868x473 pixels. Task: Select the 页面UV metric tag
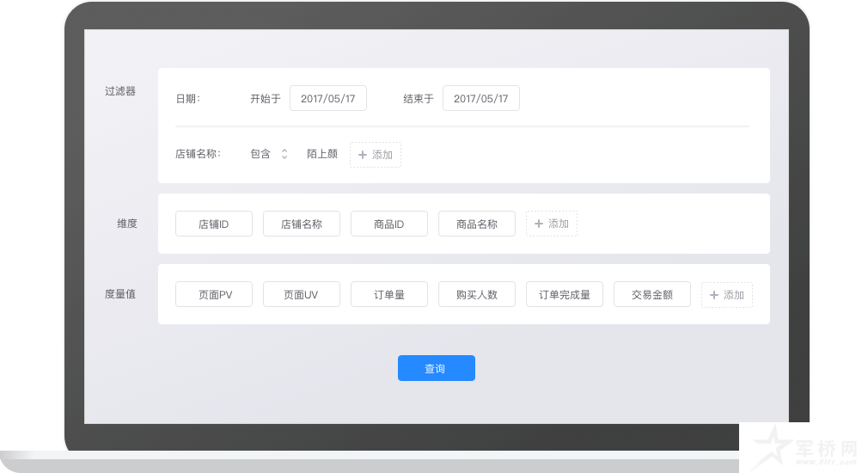(x=301, y=295)
